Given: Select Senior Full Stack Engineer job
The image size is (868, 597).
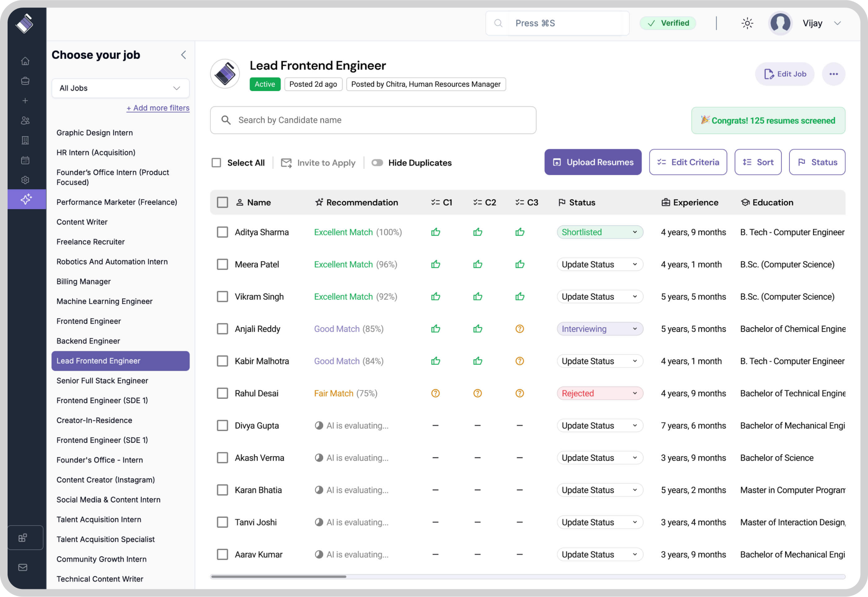Looking at the screenshot, I should coord(102,381).
